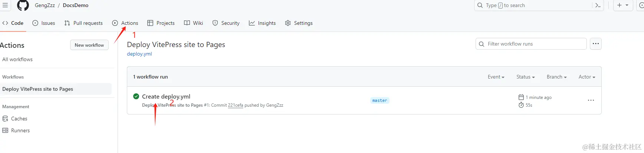Click the '55s' duration text
The image size is (644, 153).
[x=529, y=105]
